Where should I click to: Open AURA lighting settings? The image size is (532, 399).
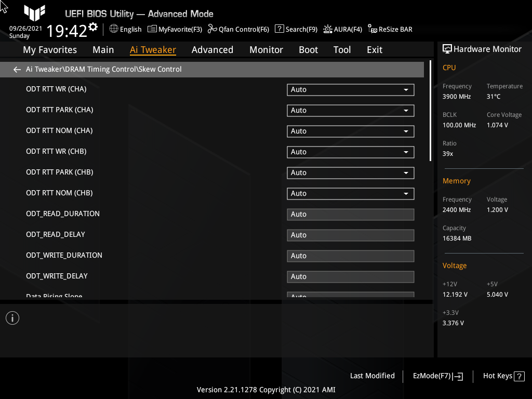pos(342,29)
